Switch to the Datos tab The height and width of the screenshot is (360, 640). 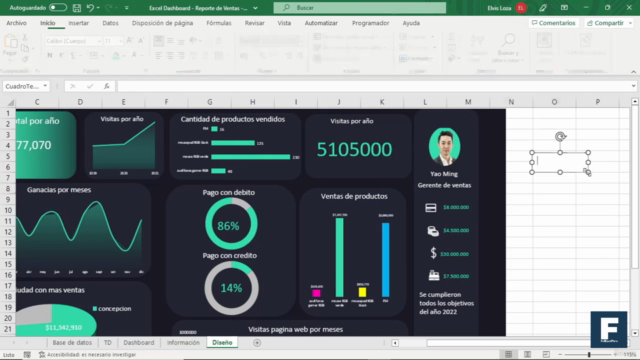coord(110,23)
